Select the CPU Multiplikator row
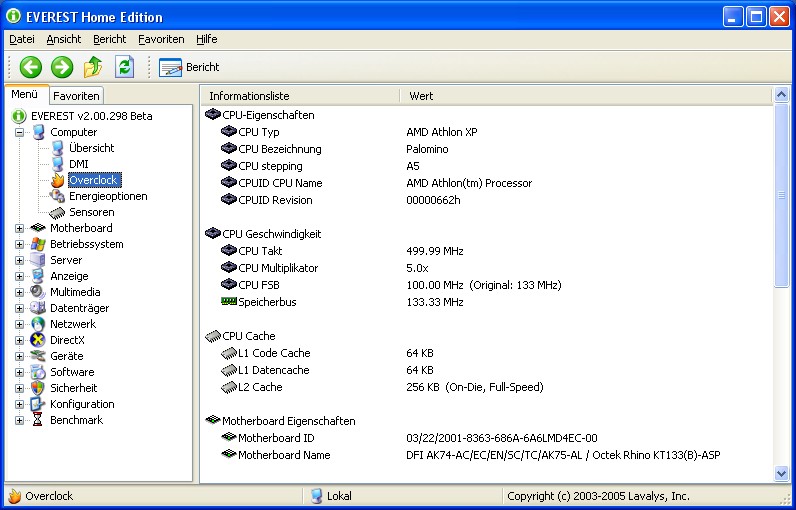The image size is (796, 510). coord(487,268)
